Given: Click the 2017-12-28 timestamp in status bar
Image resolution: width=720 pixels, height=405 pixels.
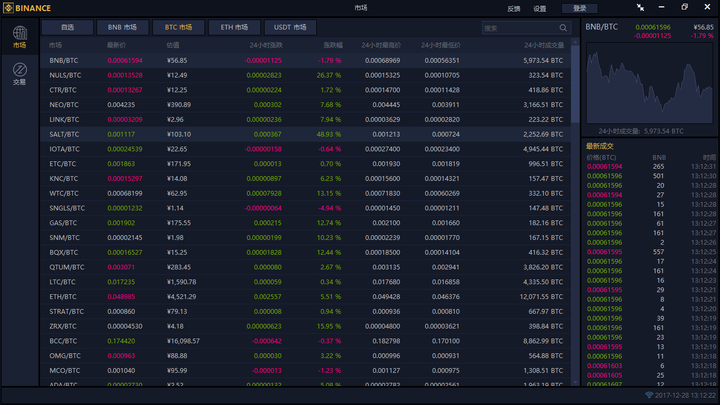Looking at the screenshot, I should pos(685,395).
